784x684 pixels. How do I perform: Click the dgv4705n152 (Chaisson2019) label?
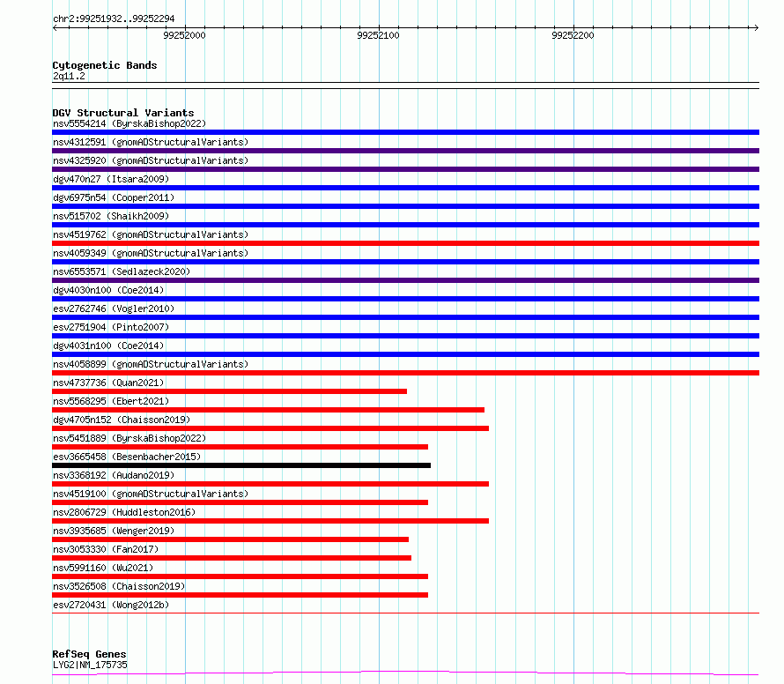[x=122, y=420]
